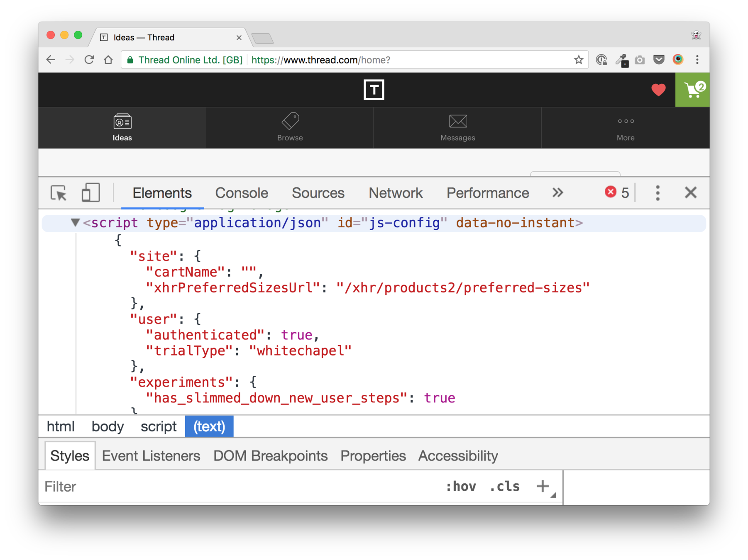748x560 pixels.
Task: Open the favourites heart
Action: (658, 90)
